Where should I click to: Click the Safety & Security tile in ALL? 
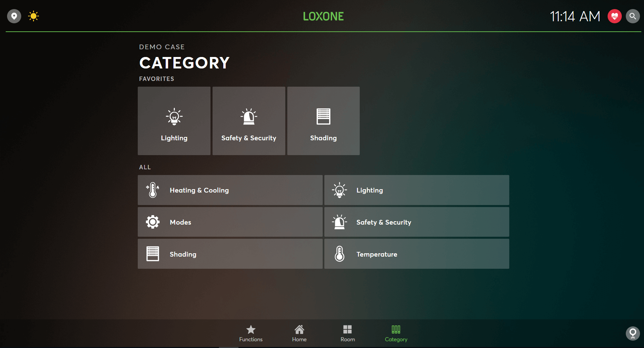click(x=416, y=222)
